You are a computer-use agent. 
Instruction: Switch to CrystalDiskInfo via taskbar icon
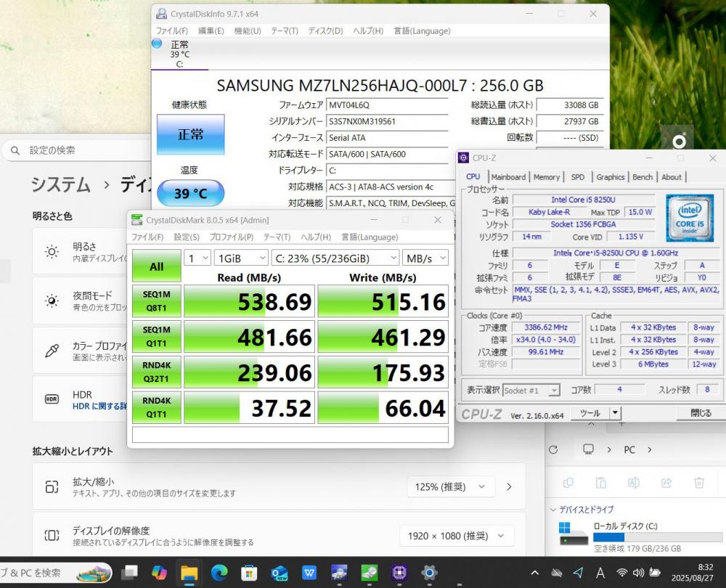point(339,573)
